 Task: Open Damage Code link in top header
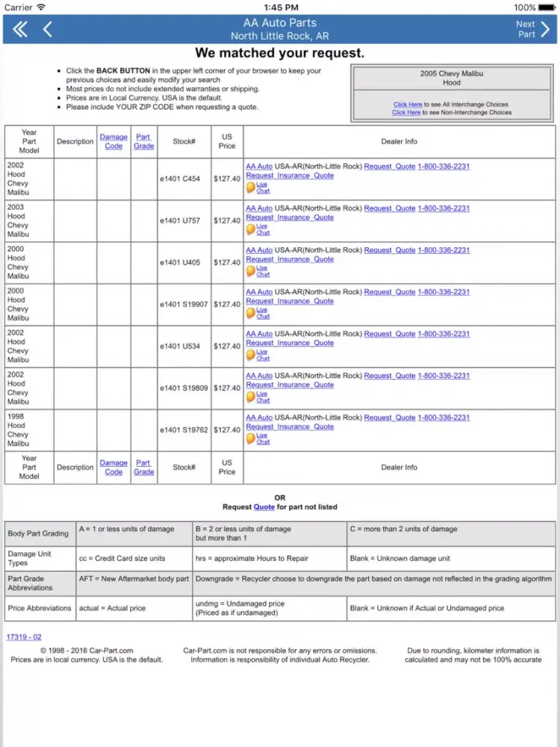(113, 141)
